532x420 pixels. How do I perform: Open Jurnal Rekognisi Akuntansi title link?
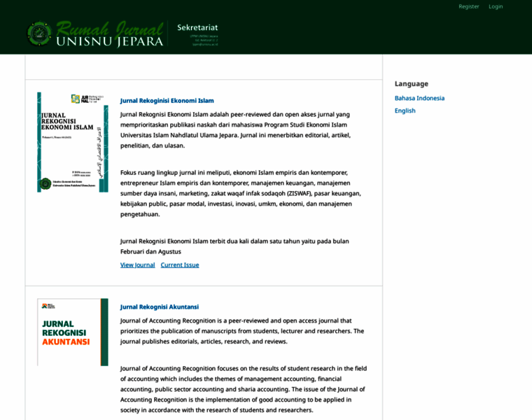tap(160, 307)
